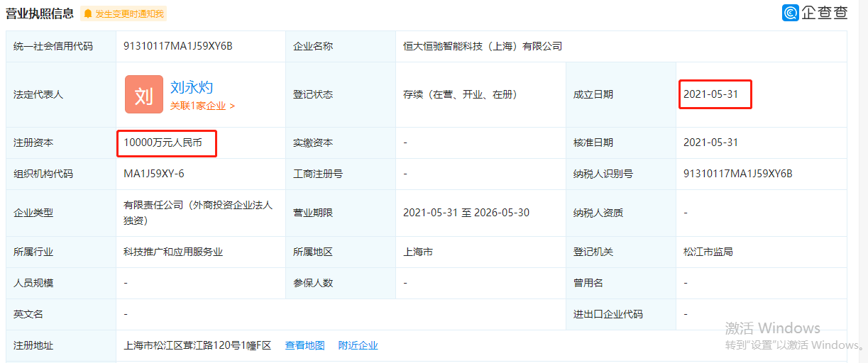Click the 参保人数 label cell
Screen dimensions: 868x363
(x=341, y=283)
